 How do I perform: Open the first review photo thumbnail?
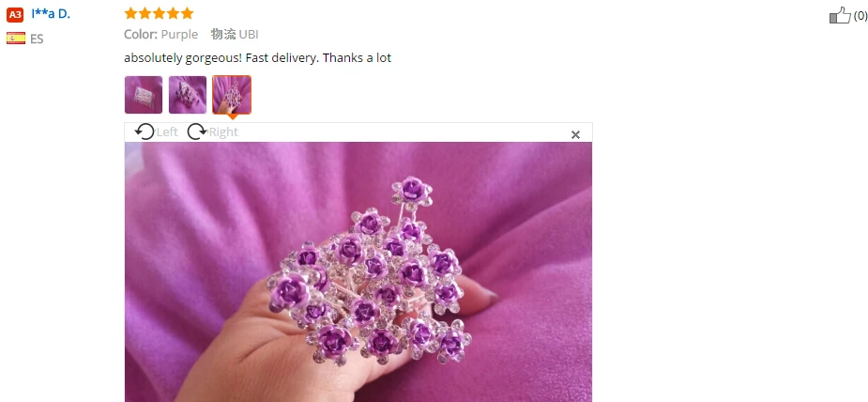click(x=144, y=95)
